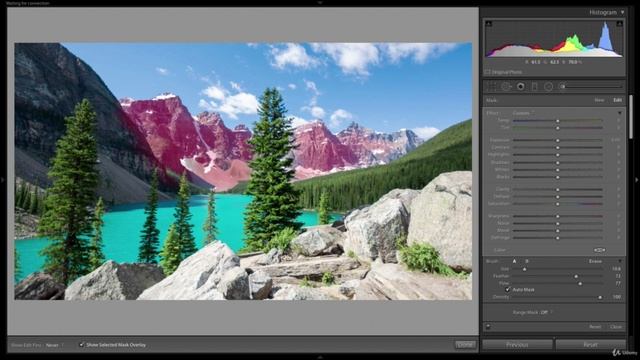
Task: Select the Red Eye Correction tool
Action: (x=520, y=87)
